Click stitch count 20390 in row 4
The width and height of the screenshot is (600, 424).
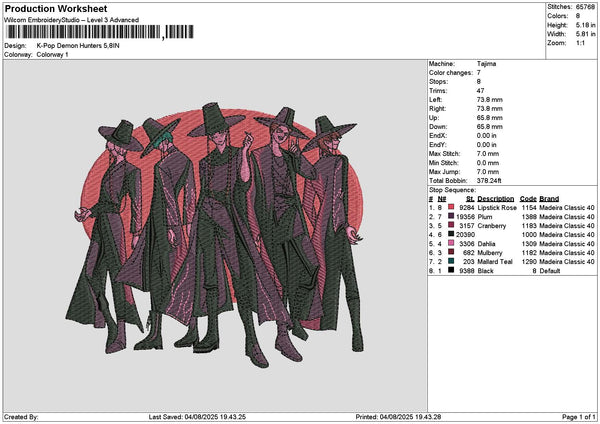[x=465, y=235]
